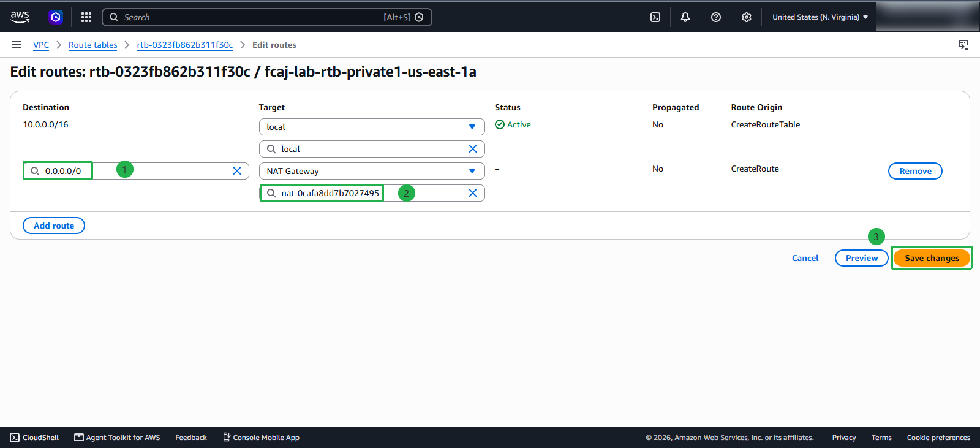The image size is (980, 448).
Task: Open the AWS home logo
Action: pos(20,17)
